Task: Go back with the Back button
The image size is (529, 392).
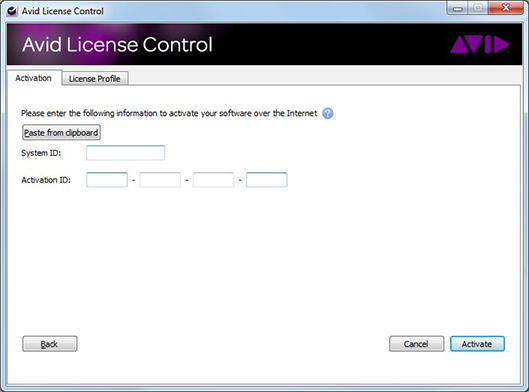Action: point(50,344)
